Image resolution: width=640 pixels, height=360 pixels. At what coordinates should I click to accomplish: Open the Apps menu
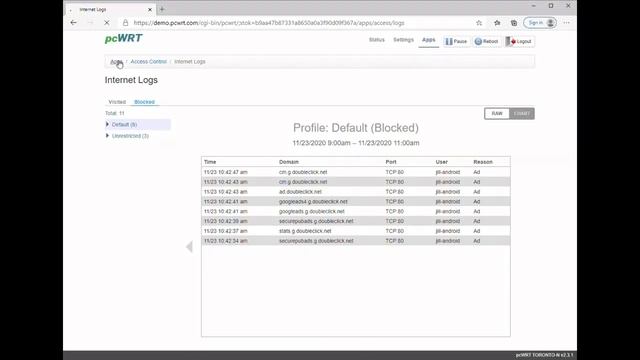click(x=429, y=40)
